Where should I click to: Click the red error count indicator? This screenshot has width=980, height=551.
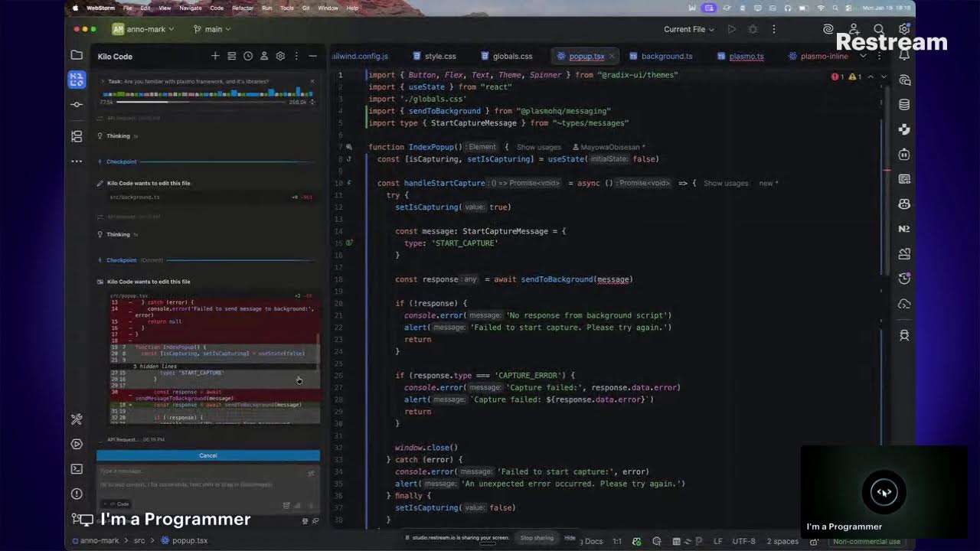tap(838, 77)
